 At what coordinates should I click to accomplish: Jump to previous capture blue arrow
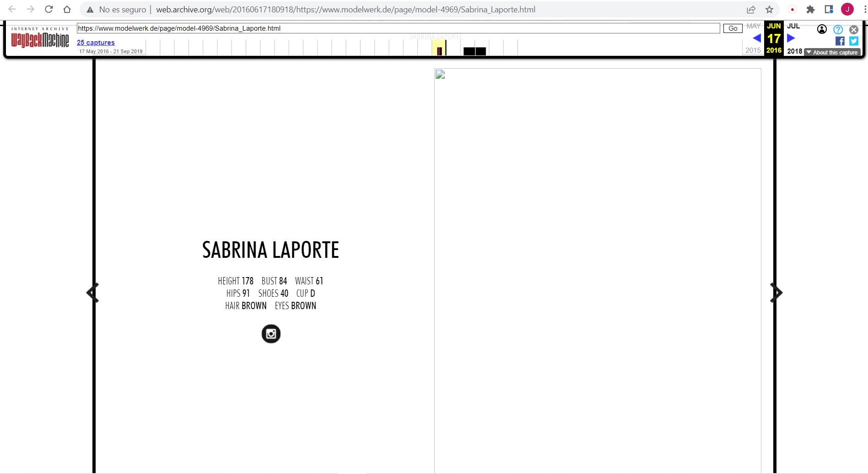tap(757, 38)
